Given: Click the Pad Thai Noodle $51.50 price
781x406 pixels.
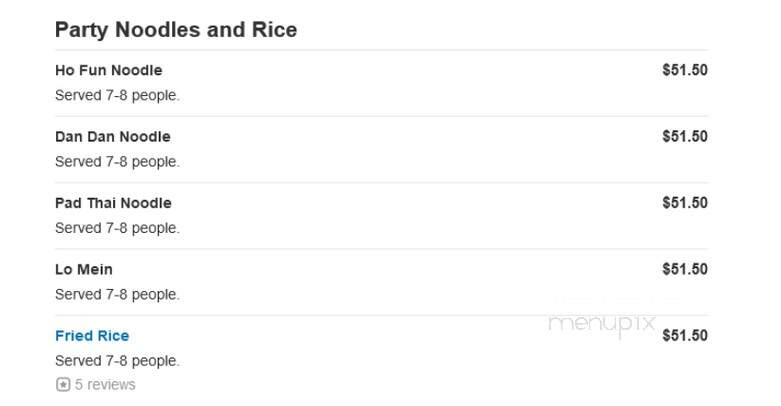Looking at the screenshot, I should pos(685,203).
